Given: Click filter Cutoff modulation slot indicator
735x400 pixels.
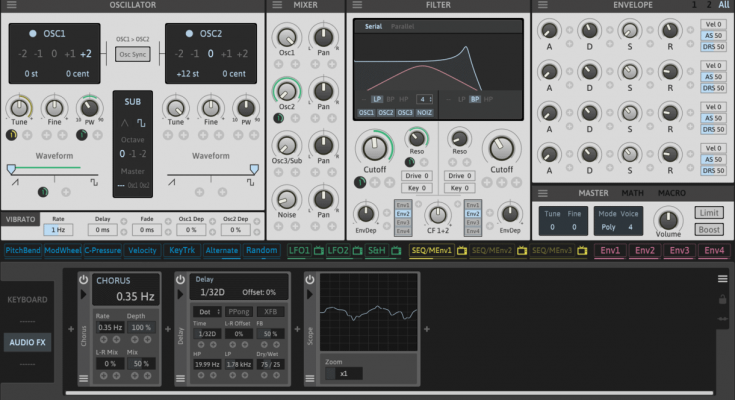Looking at the screenshot, I should click(360, 182).
